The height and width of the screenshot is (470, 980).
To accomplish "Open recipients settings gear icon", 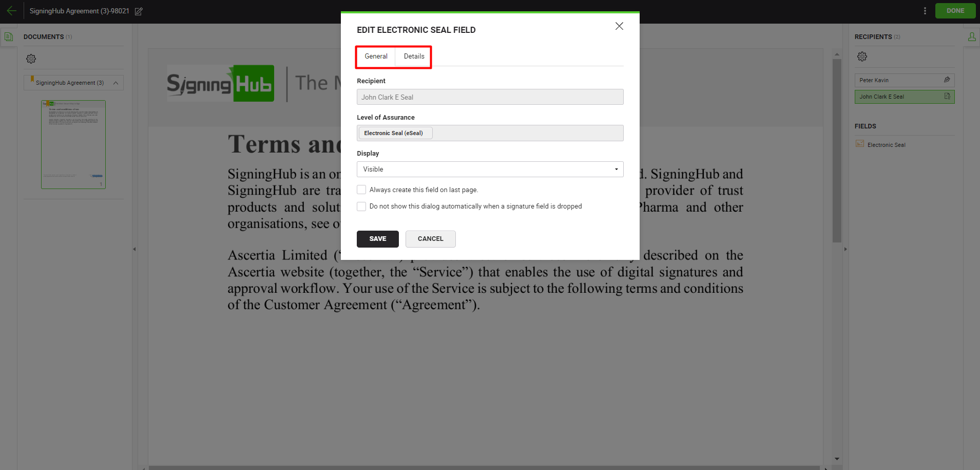I will [x=862, y=57].
